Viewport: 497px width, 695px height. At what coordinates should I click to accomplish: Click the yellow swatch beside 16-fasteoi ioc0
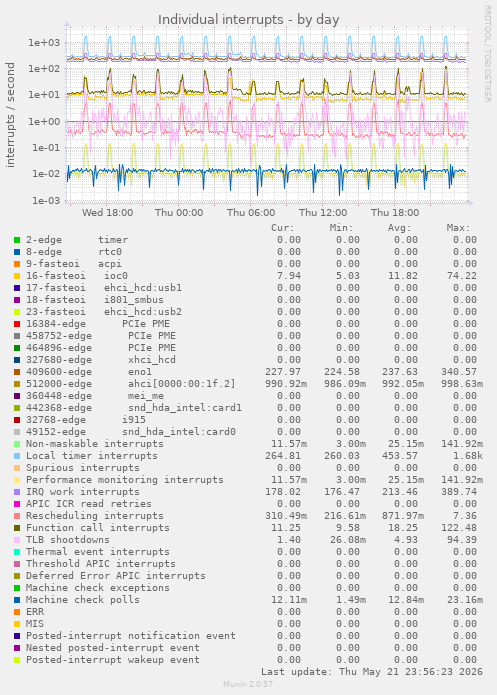17,276
